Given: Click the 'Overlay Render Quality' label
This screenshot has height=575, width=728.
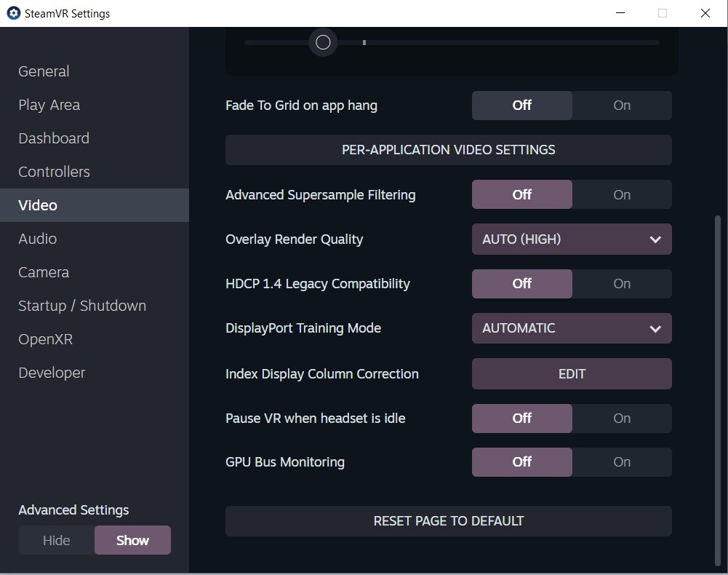Looking at the screenshot, I should pos(295,239).
